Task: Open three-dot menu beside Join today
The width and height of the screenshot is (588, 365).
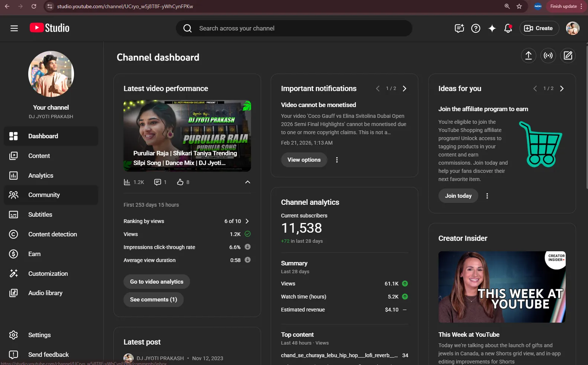Action: (x=487, y=196)
